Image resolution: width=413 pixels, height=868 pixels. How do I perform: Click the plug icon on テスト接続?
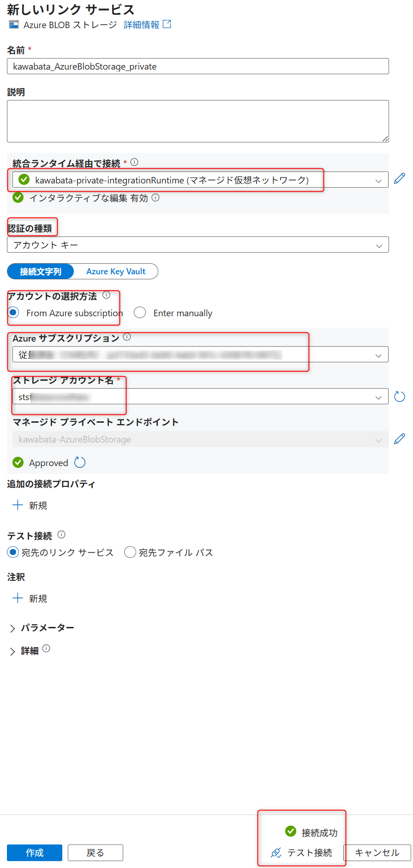click(276, 853)
